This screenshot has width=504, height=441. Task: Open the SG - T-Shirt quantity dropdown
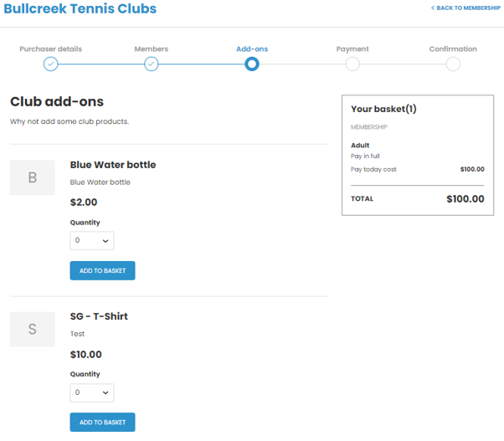click(x=92, y=392)
